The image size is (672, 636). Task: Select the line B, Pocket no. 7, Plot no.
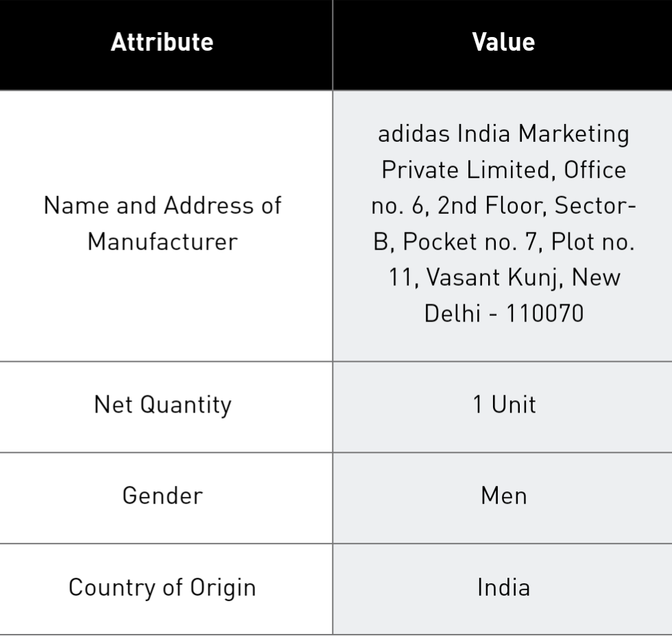click(x=503, y=241)
